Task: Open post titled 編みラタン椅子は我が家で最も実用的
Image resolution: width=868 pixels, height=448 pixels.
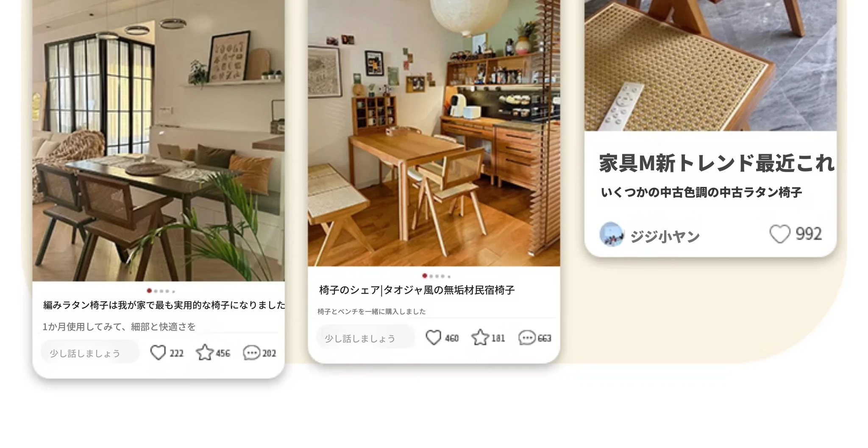Action: click(164, 305)
